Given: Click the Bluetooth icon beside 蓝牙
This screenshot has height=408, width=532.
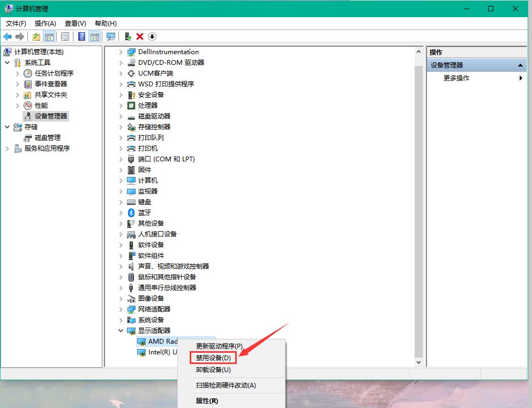Looking at the screenshot, I should [x=131, y=213].
